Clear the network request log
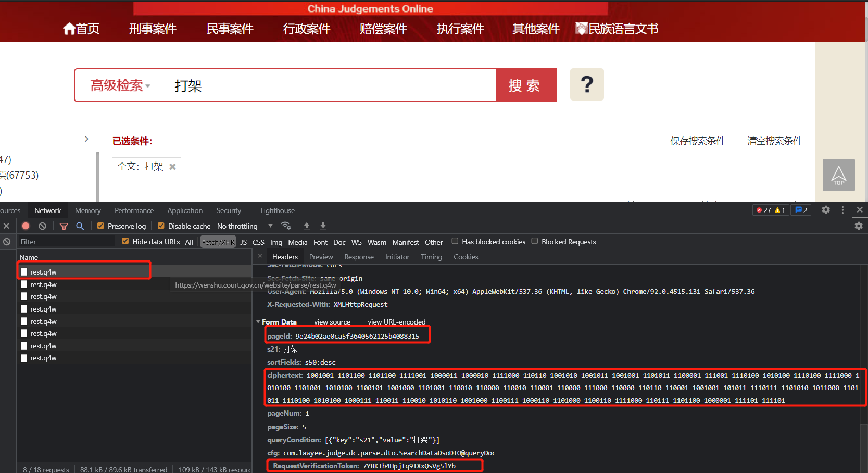The image size is (868, 473). pos(42,226)
